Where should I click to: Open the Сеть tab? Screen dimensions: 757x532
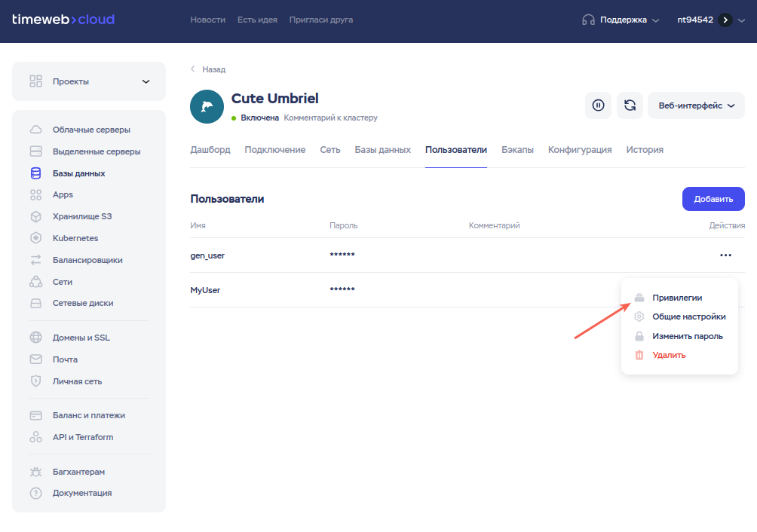coord(330,149)
